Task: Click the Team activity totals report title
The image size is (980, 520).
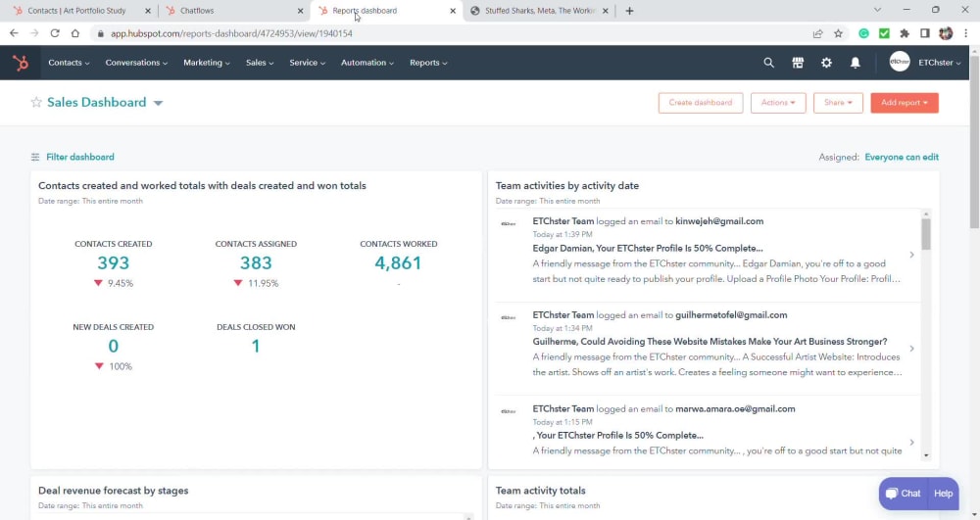Action: [541, 491]
